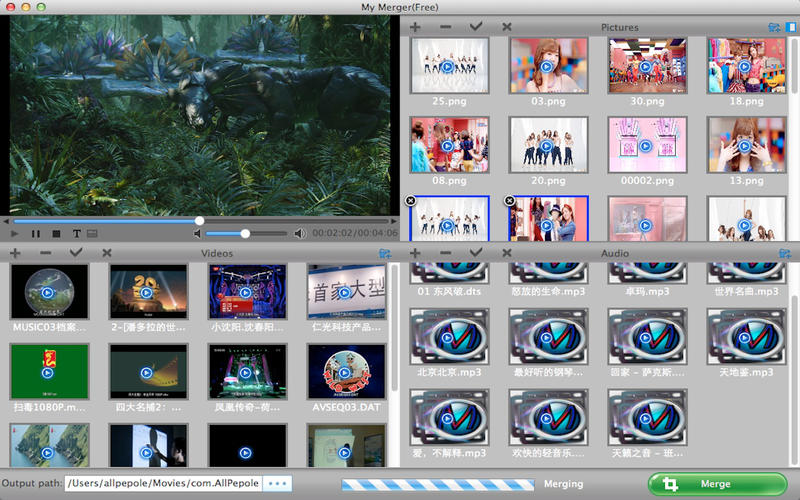This screenshot has height=500, width=800.
Task: Select the 扫毒1080P green video thumbnail
Action: pyautogui.click(x=49, y=371)
